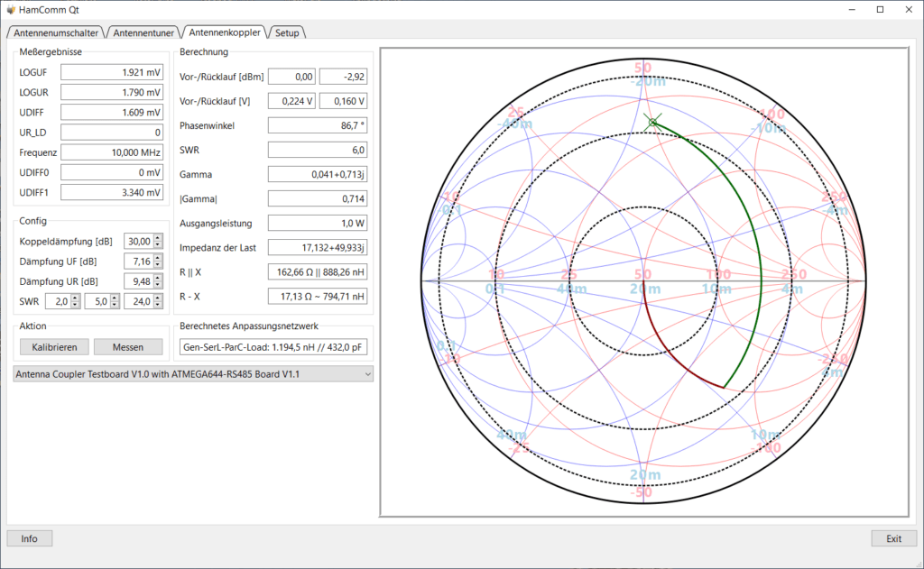Decrease the second SWR value of 5,0

[x=115, y=305]
